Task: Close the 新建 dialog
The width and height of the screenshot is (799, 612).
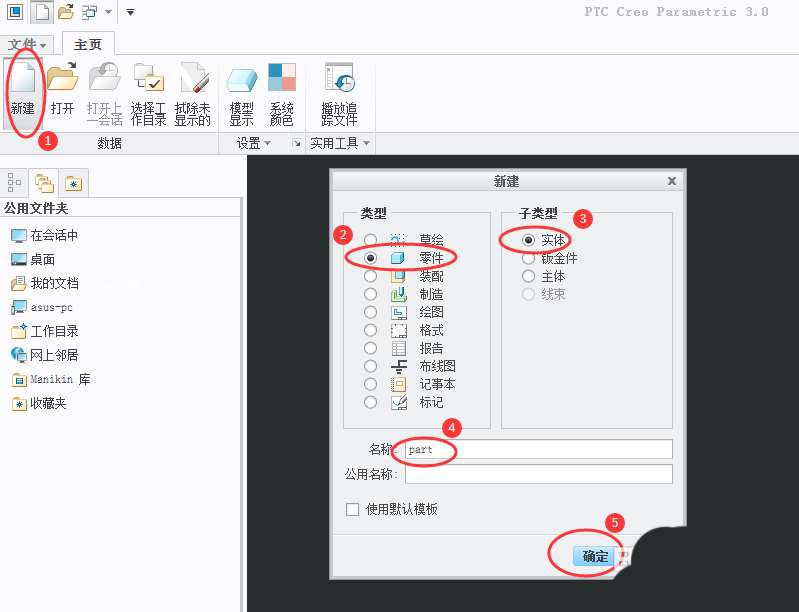Action: point(672,181)
